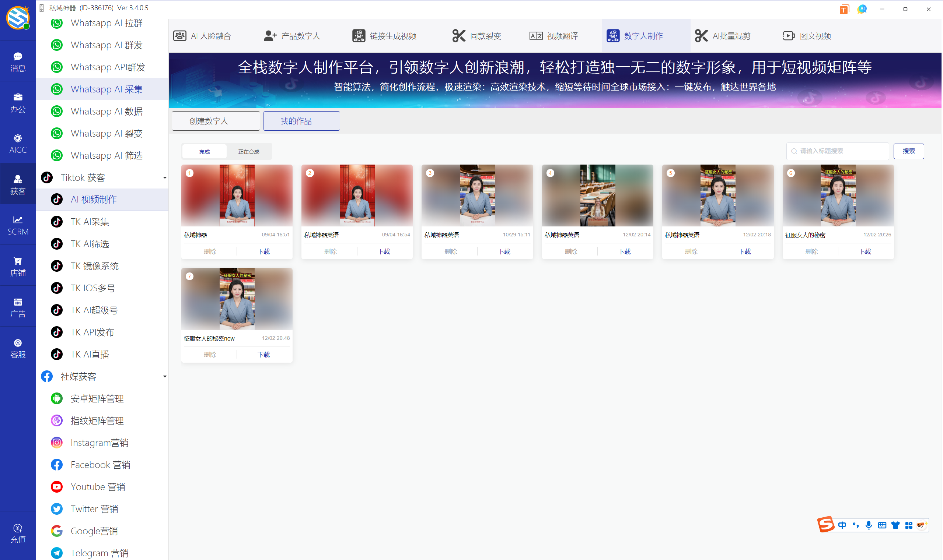
Task: Click the 创建数字人 button
Action: (x=216, y=121)
